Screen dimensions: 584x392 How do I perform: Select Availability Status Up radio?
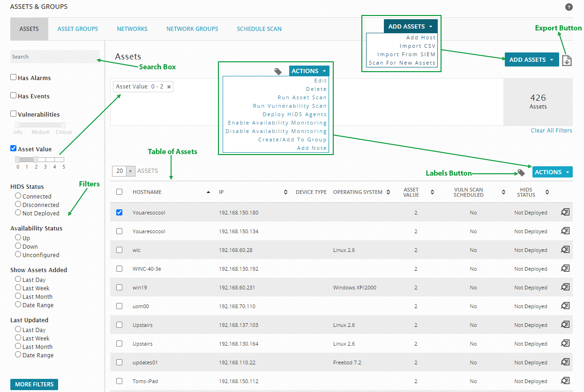(18, 237)
